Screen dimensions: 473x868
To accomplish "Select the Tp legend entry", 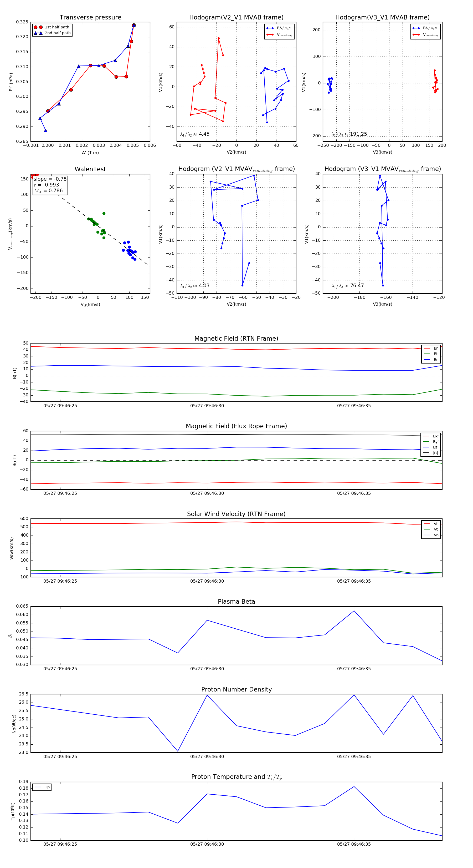I will pos(42,787).
